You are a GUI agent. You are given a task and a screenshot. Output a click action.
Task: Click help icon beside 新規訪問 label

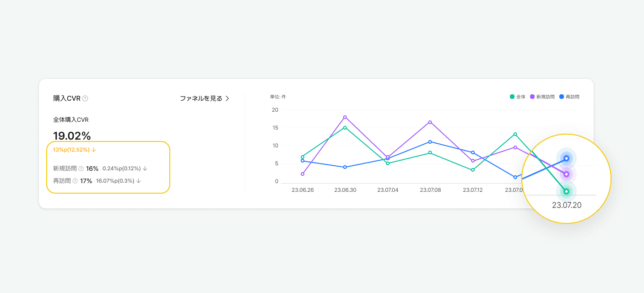coord(81,168)
